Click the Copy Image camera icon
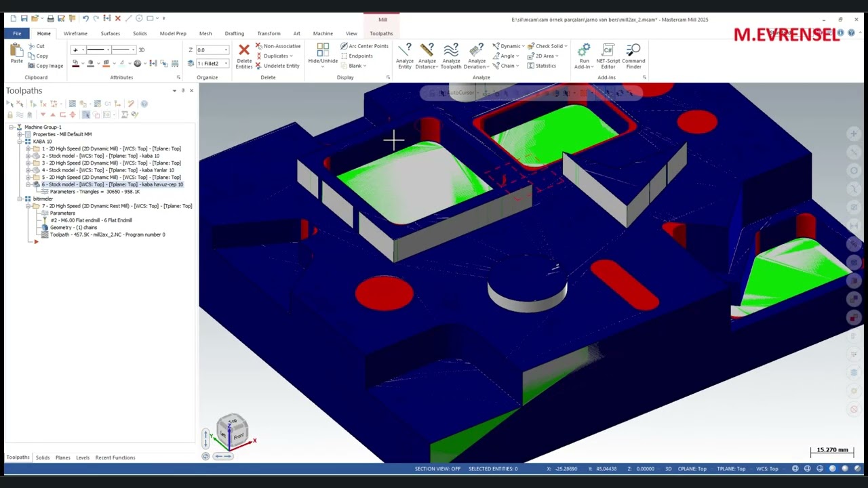The height and width of the screenshot is (488, 868). tap(32, 66)
